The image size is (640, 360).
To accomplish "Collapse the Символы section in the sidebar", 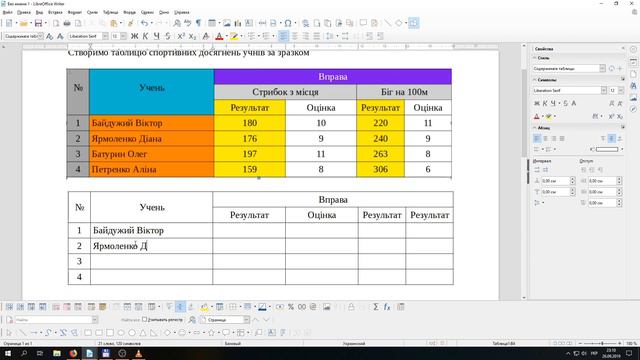I will tap(535, 80).
